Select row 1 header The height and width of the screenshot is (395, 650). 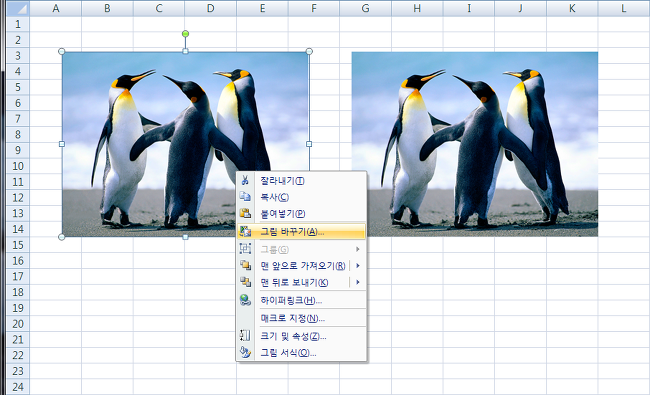click(18, 24)
